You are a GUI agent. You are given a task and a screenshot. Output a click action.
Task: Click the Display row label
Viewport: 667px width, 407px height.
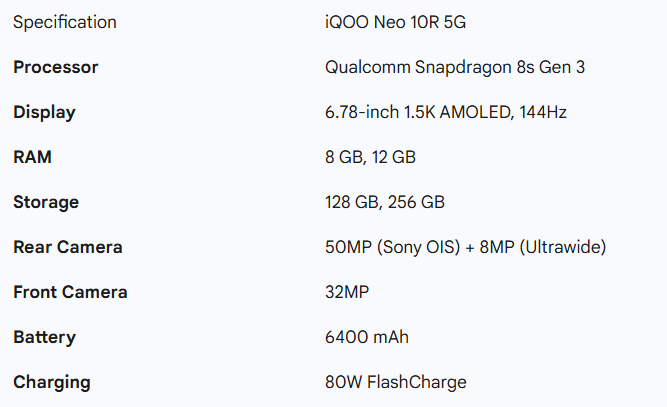(x=44, y=112)
